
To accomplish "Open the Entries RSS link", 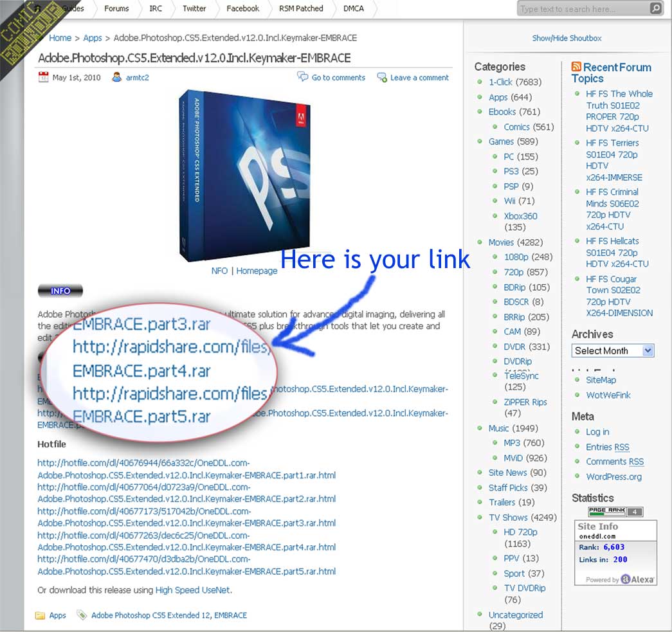I will pyautogui.click(x=607, y=447).
